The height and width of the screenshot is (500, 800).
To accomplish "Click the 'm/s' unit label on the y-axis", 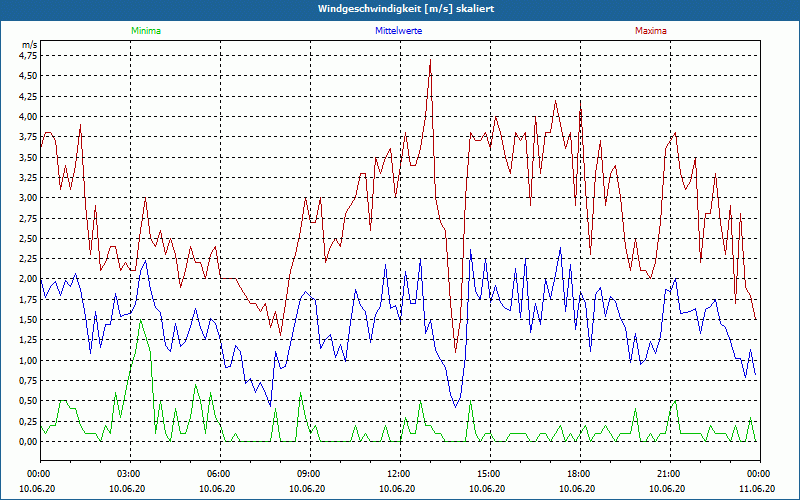I will click(x=30, y=45).
